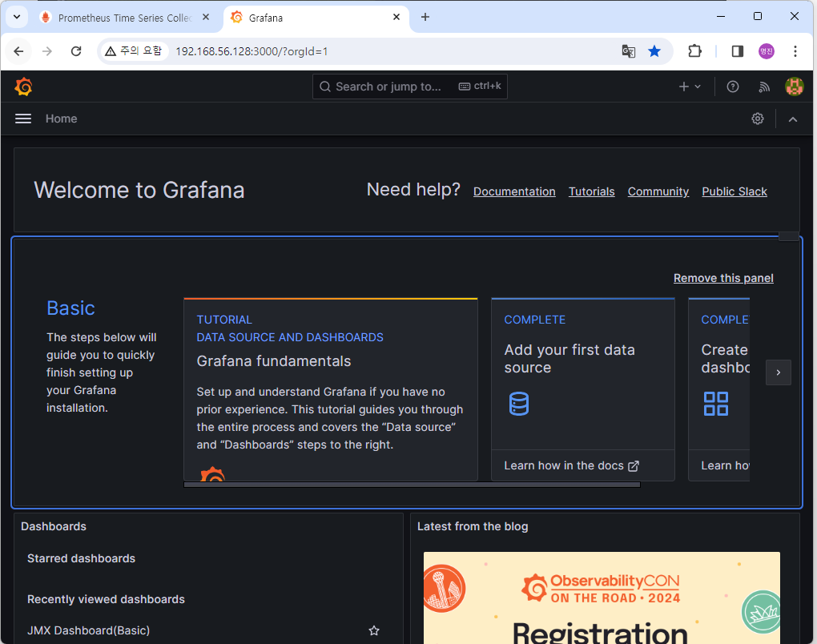
Task: Click the horizontal scrollbar under tutorial cards
Action: 412,485
